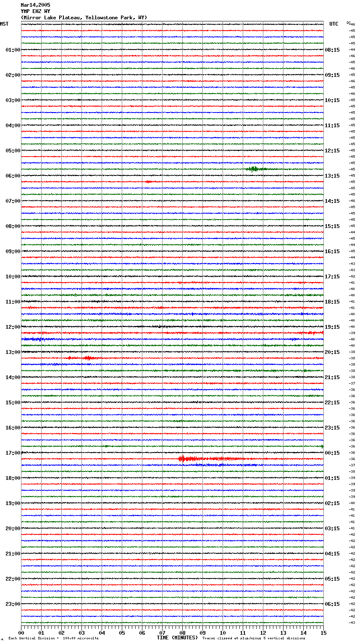Screen dimensions: 357x644
Task: Click the 12:15 UTC time label
Action: click(332, 151)
